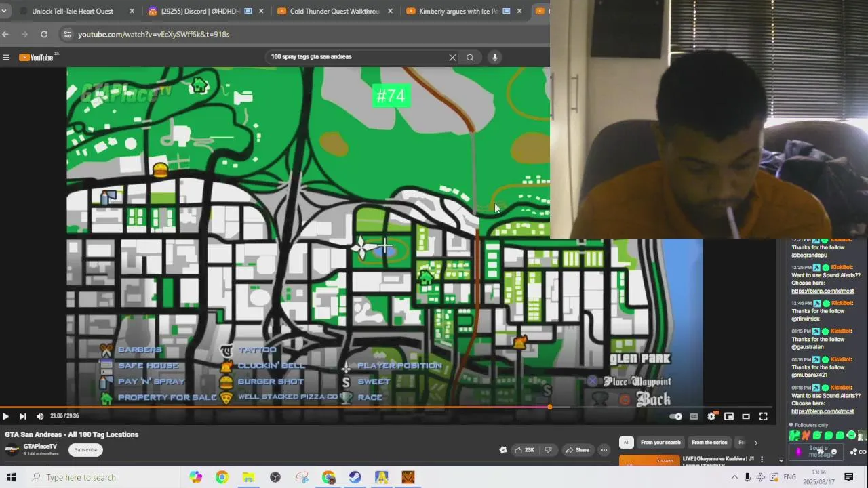Close the Unlock Tell-Tale Heart Quest tab
Viewport: 868px width, 488px height.
tap(132, 11)
